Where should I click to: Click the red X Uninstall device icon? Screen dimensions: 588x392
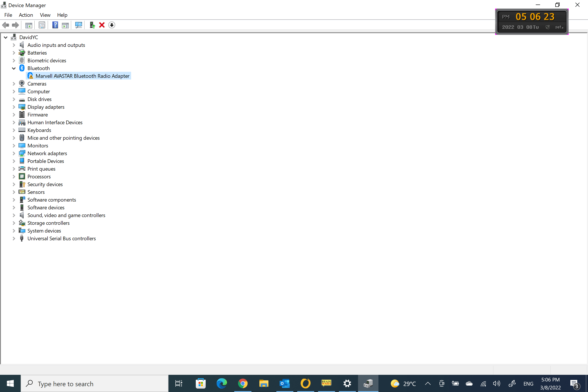(x=102, y=25)
